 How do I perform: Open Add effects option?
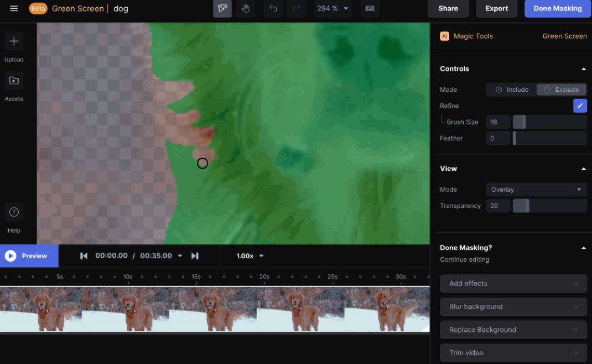pyautogui.click(x=513, y=284)
